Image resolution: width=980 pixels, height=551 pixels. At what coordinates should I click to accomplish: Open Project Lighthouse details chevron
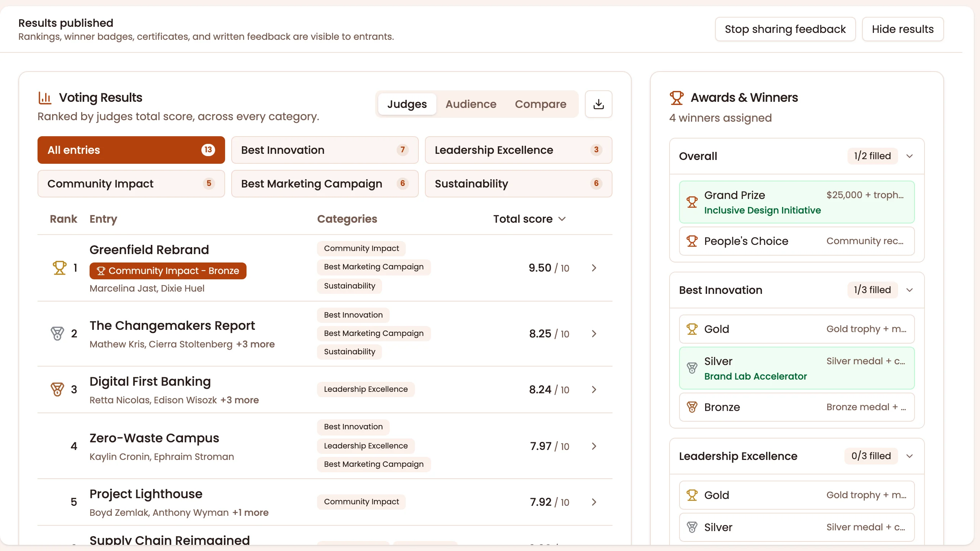pos(594,502)
